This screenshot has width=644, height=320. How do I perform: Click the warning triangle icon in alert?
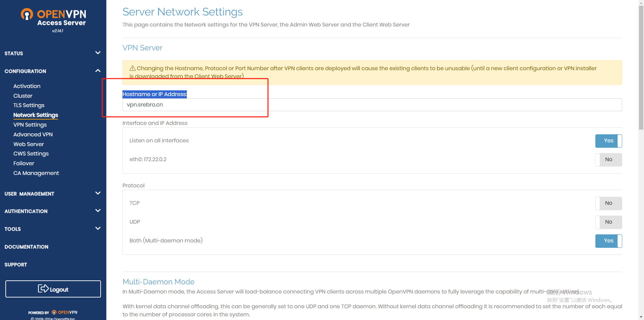[132, 68]
